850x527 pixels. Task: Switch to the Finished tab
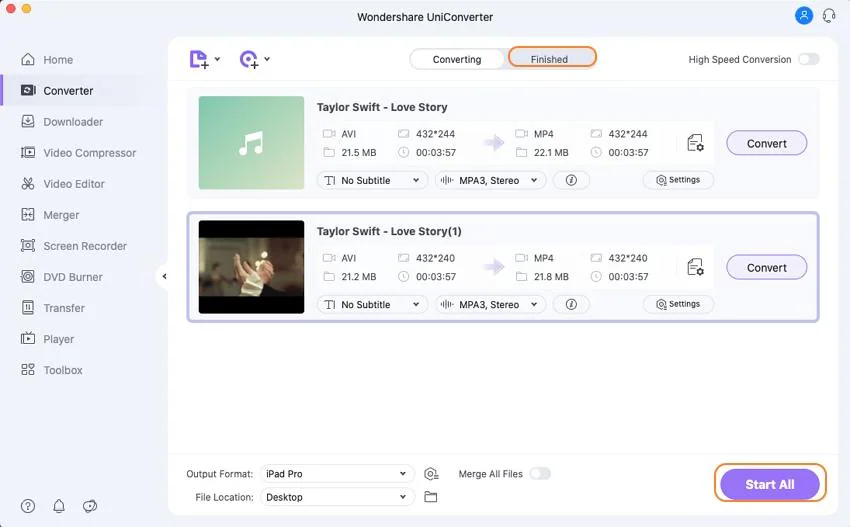(x=551, y=57)
